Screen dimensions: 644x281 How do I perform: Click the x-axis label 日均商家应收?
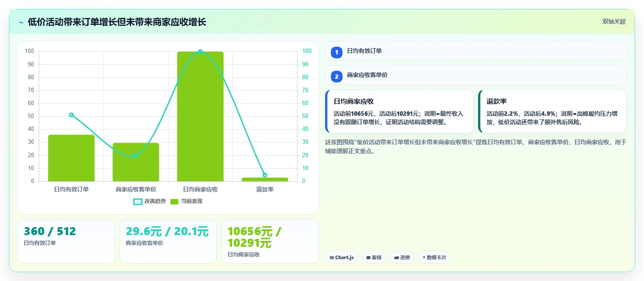(x=200, y=189)
